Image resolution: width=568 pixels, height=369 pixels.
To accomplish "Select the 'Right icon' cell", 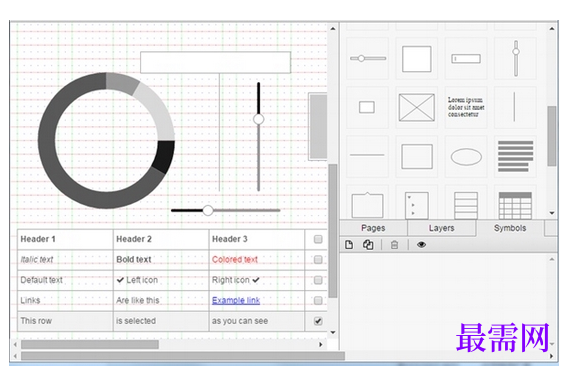I will tap(257, 280).
